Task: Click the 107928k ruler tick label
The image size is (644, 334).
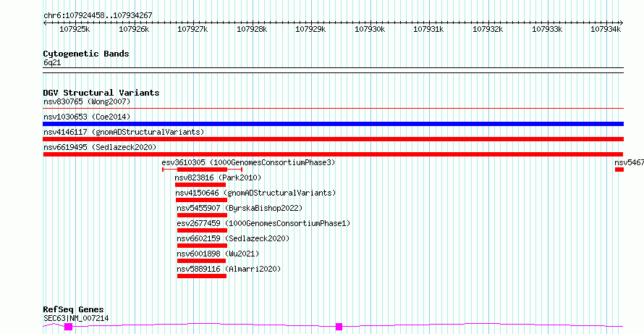Action: (252, 29)
